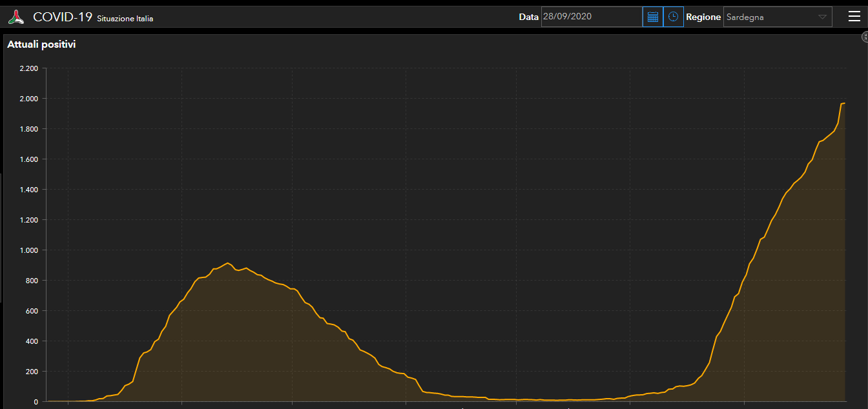Click the 1.000 y-axis label
The image size is (868, 409).
tap(29, 250)
